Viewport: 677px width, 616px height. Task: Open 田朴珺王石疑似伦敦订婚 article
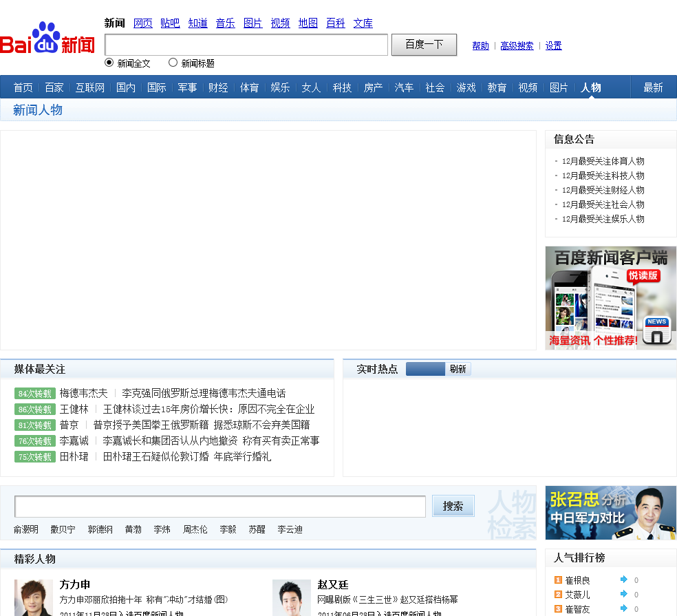tap(187, 456)
